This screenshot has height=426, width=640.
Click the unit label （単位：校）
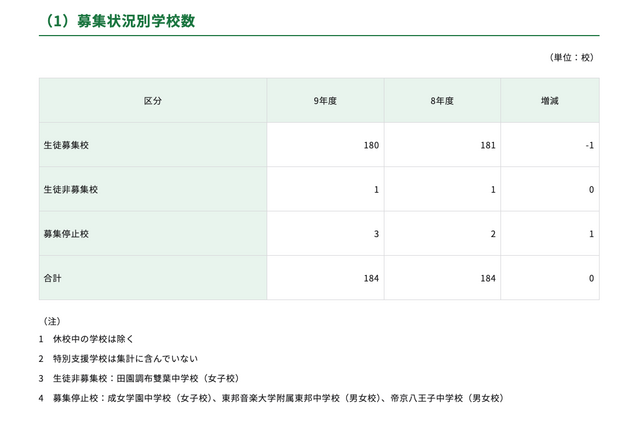click(x=571, y=58)
